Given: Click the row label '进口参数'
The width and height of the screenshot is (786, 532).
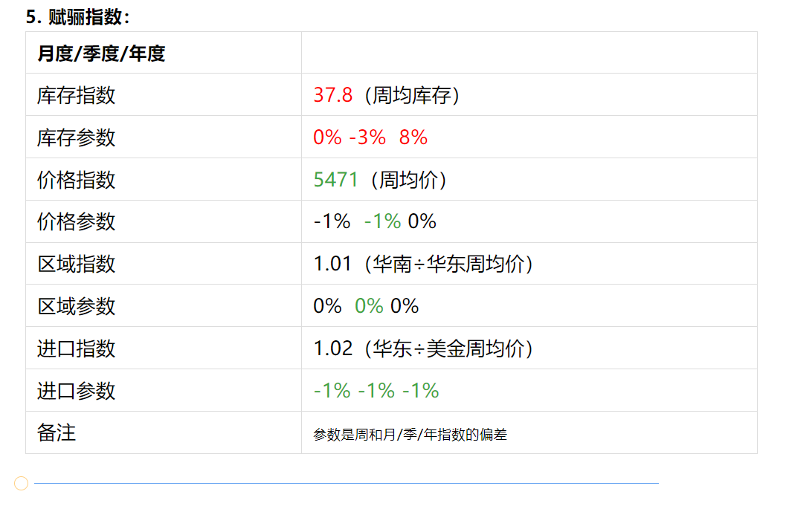Looking at the screenshot, I should click(76, 391).
